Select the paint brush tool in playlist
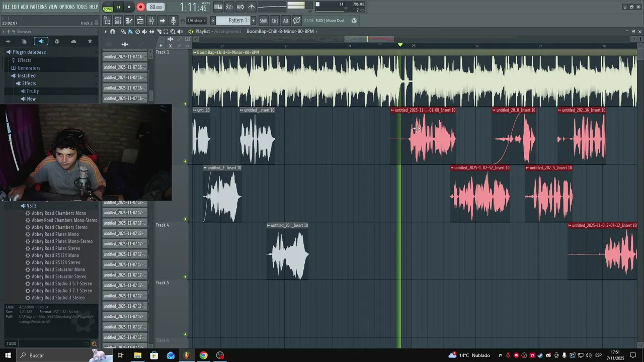This screenshot has width=644, height=362. click(130, 32)
